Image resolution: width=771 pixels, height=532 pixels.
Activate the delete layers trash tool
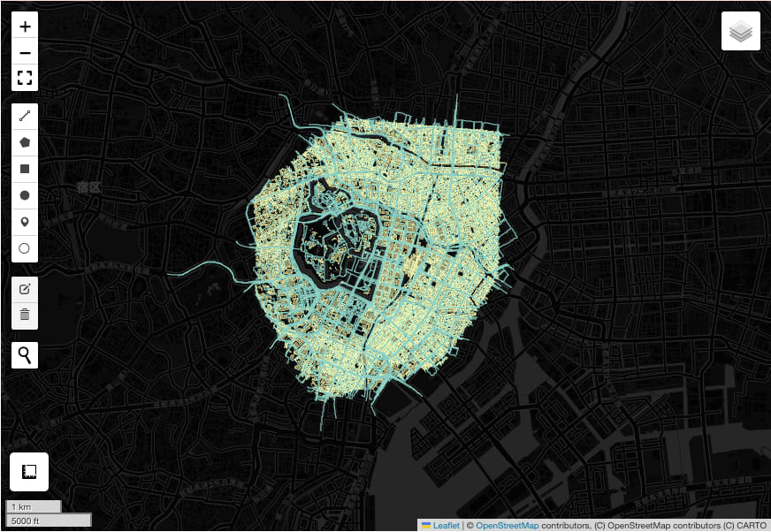[x=25, y=315]
